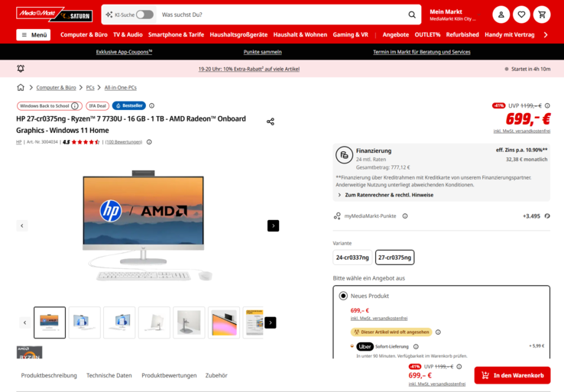
Task: Open Haushalt & Wohnen category
Action: click(x=300, y=35)
